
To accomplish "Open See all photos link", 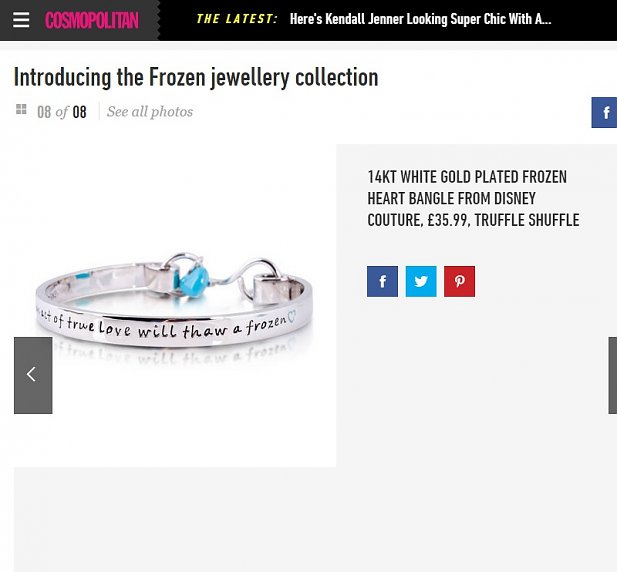I will coord(150,112).
